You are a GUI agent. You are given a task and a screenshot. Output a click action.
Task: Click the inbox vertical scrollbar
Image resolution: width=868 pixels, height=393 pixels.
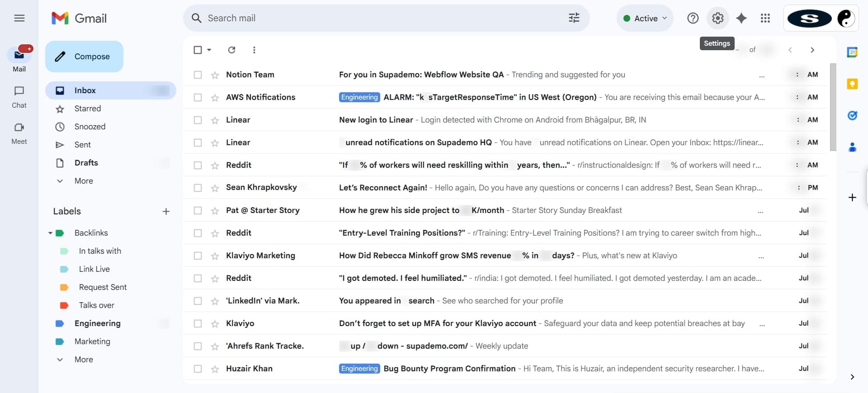tap(833, 108)
